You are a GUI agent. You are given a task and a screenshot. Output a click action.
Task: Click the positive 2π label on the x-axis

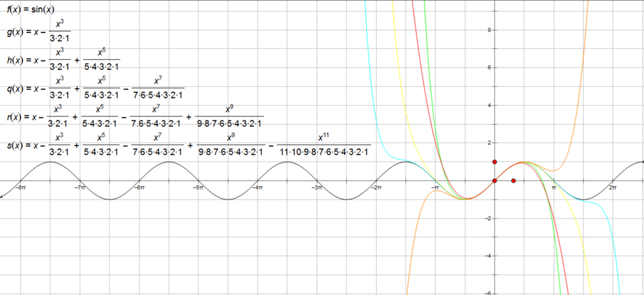(x=613, y=187)
